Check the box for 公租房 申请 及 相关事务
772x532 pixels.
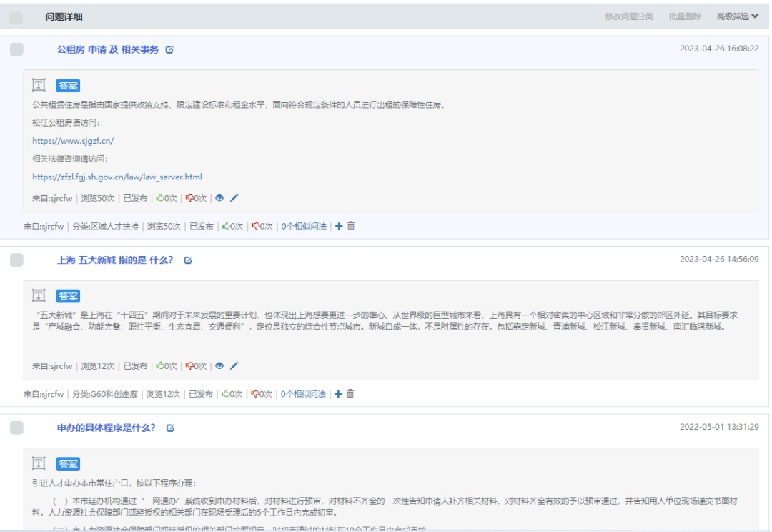[16, 49]
